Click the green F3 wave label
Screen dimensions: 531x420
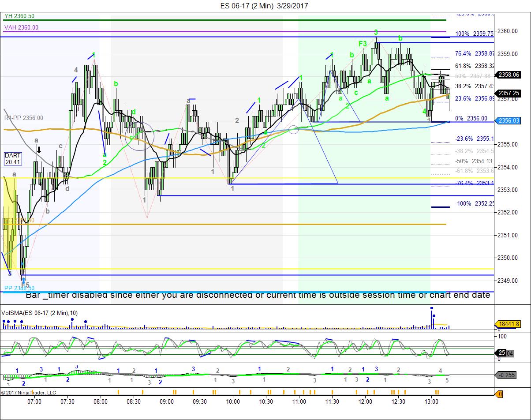[x=363, y=44]
